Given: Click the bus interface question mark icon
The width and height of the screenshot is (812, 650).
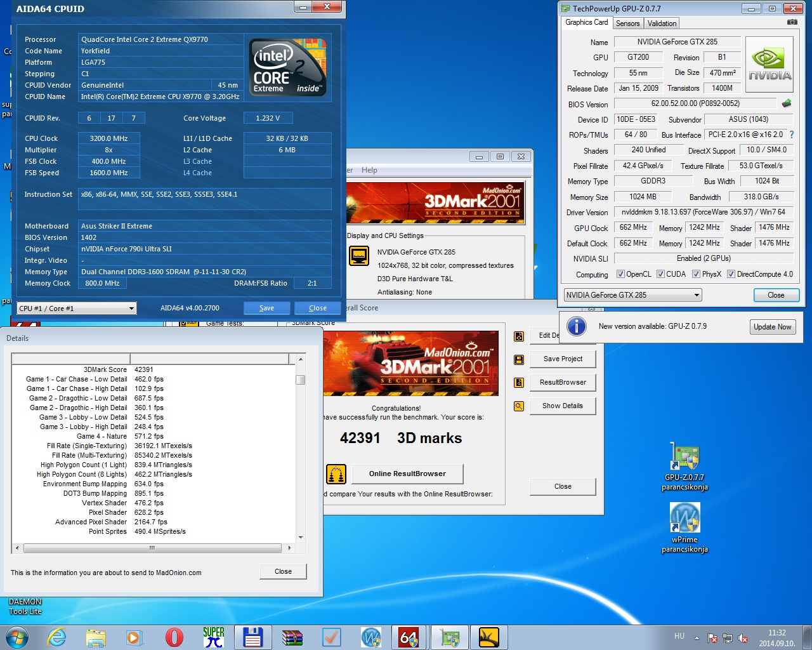Looking at the screenshot, I should [x=792, y=135].
